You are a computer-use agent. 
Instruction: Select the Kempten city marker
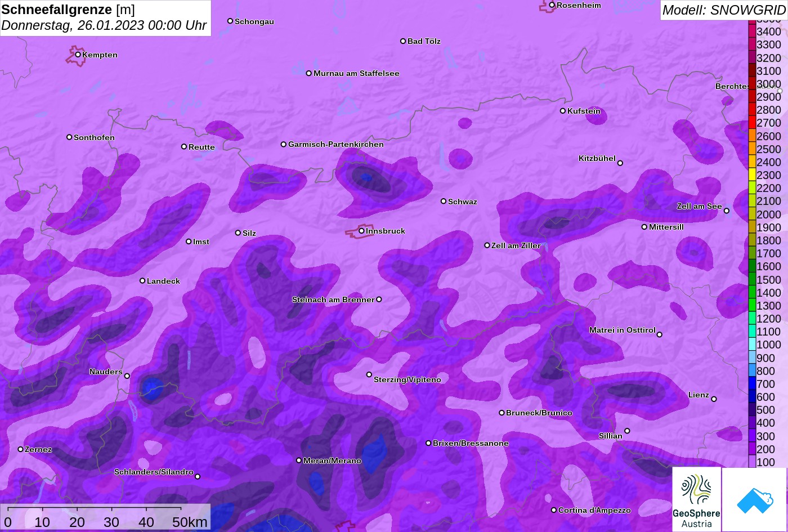pyautogui.click(x=78, y=55)
